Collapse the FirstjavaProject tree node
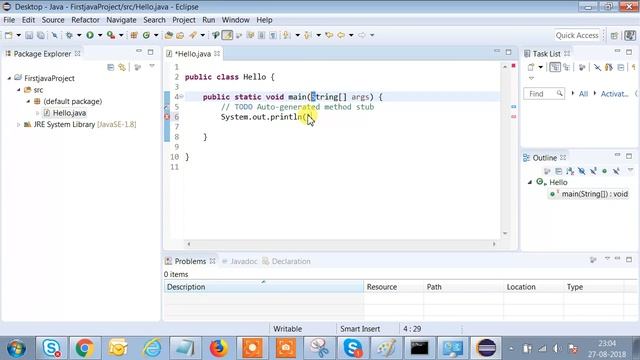This screenshot has width=640, height=360. click(9, 78)
